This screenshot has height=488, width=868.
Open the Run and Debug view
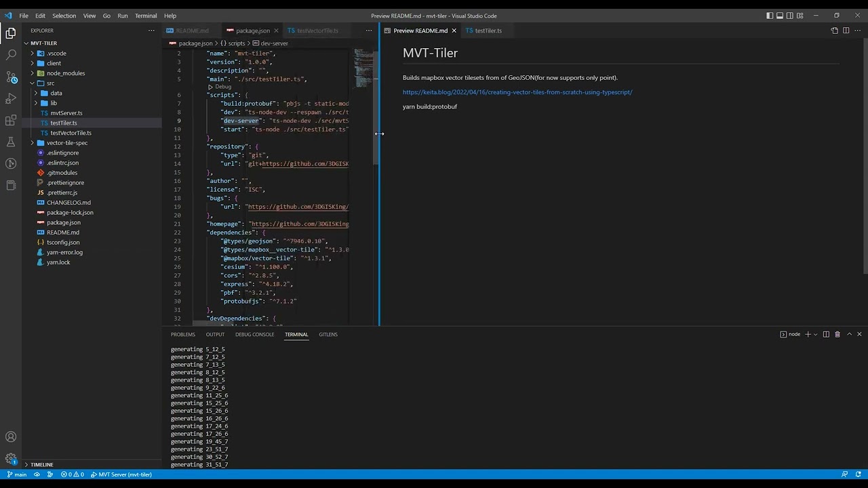11,98
